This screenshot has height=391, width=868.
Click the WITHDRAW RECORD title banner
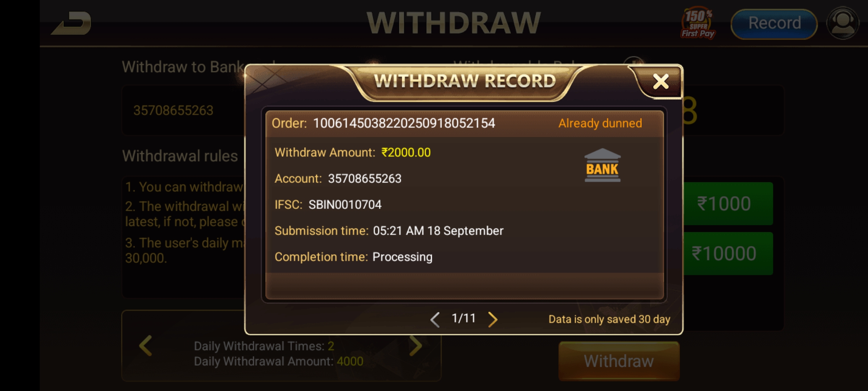coord(465,81)
